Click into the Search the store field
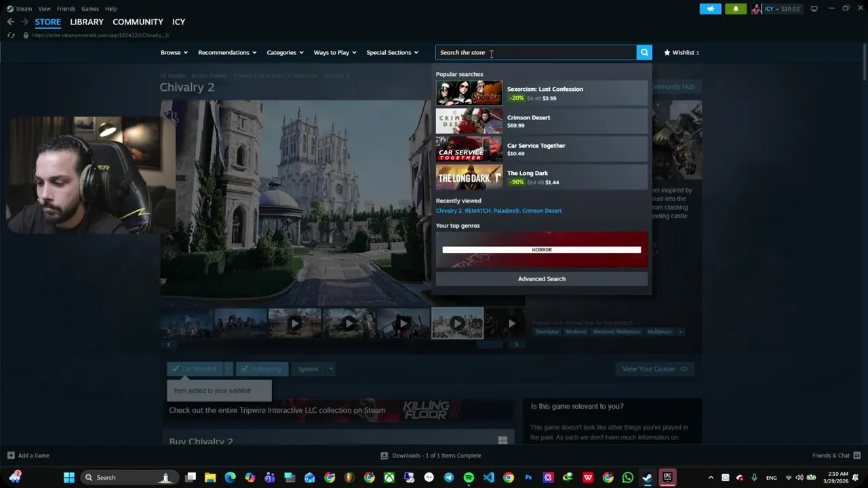 536,52
